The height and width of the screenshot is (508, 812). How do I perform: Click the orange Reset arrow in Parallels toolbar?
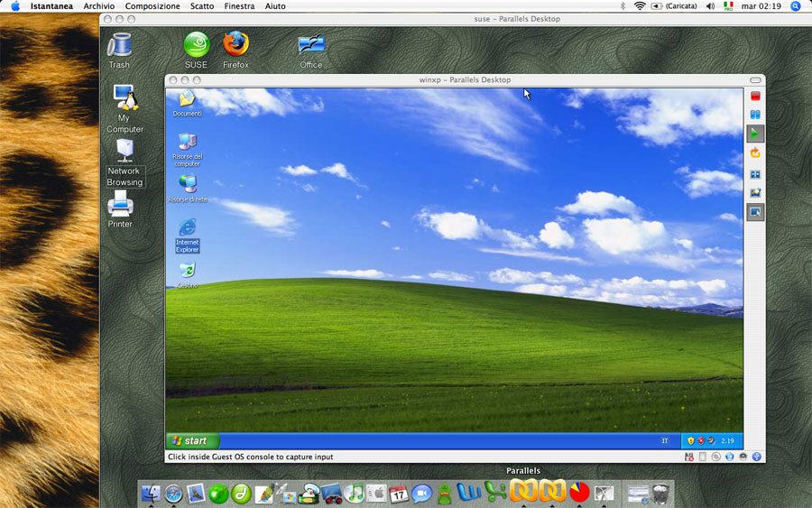(755, 153)
